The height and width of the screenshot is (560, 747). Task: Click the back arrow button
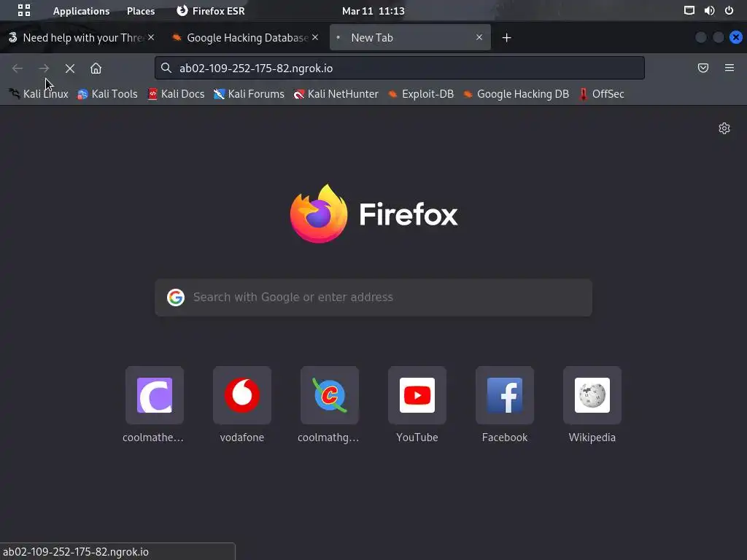18,69
